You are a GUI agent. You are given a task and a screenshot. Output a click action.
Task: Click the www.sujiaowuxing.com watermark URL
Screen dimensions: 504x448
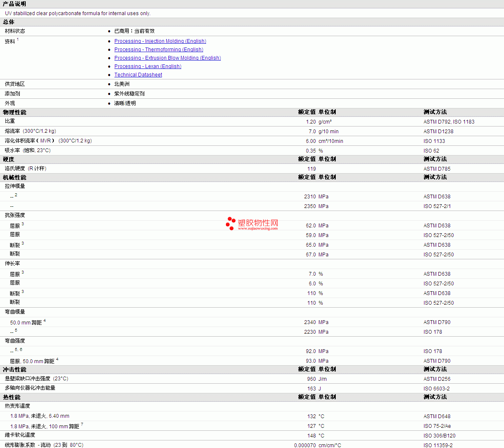pyautogui.click(x=258, y=229)
